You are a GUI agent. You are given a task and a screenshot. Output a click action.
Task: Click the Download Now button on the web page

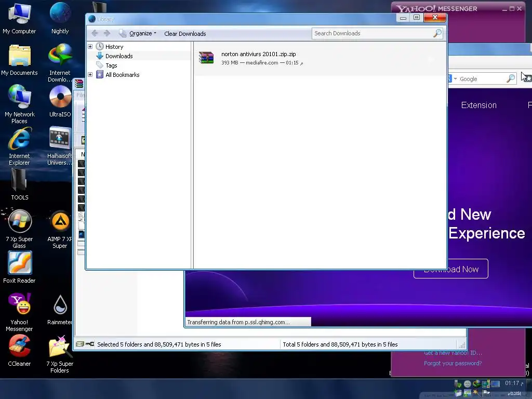coord(451,269)
